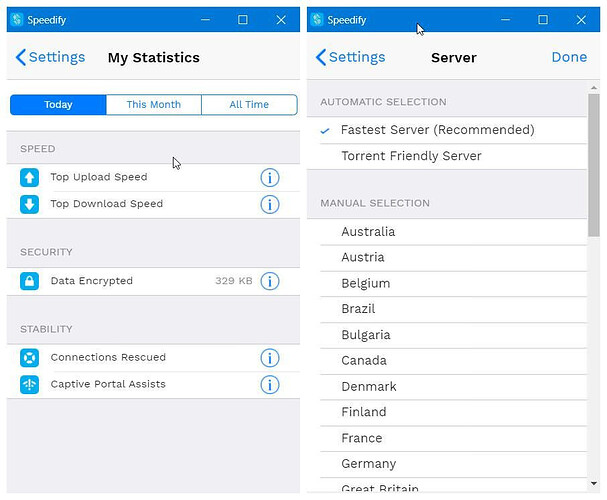The width and height of the screenshot is (607, 500).
Task: Click the Top Download Speed arrow icon
Action: pos(29,204)
